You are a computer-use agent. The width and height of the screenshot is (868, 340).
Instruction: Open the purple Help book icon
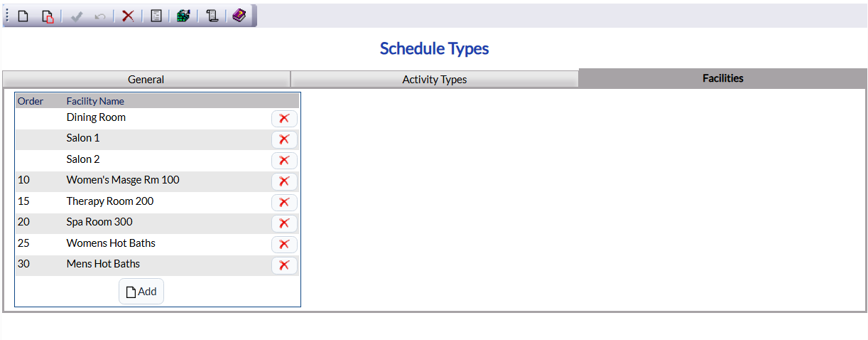[x=239, y=16]
